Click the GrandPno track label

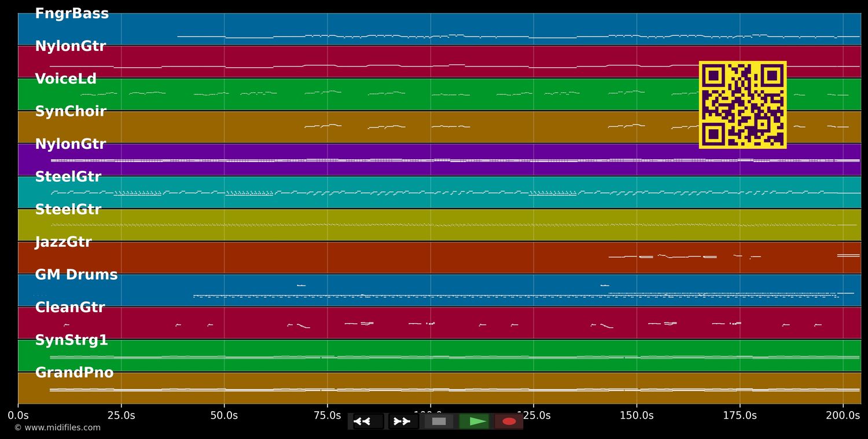(74, 373)
